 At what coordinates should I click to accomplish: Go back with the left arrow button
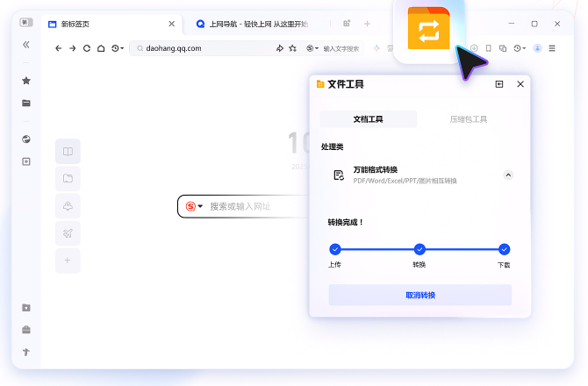pos(58,48)
